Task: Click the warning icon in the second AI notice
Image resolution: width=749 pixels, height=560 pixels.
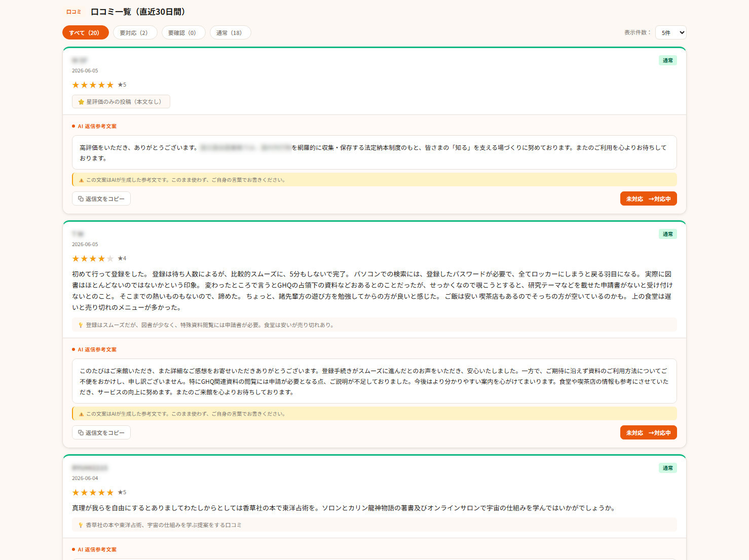Action: point(81,414)
